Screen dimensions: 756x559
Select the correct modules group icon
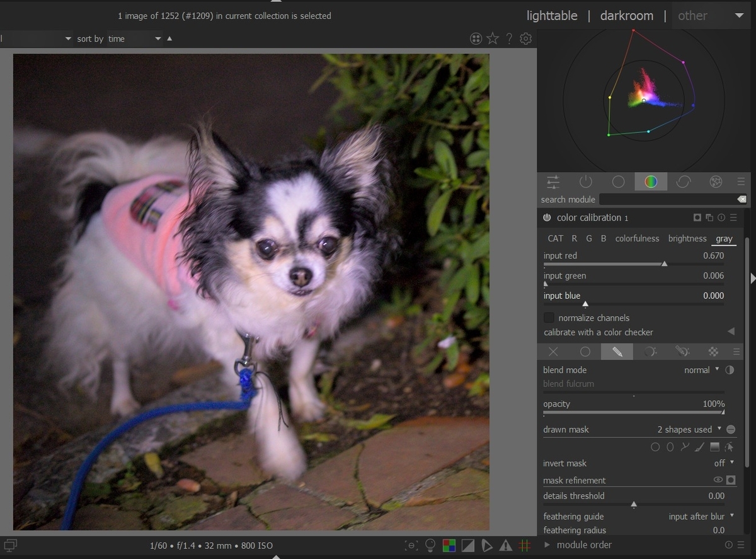click(x=684, y=182)
